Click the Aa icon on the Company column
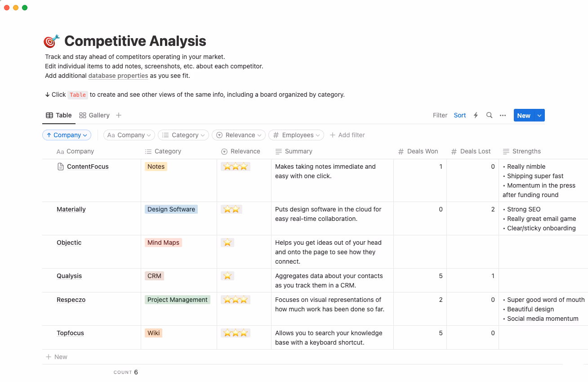Viewport: 588px width, 382px height. click(60, 151)
